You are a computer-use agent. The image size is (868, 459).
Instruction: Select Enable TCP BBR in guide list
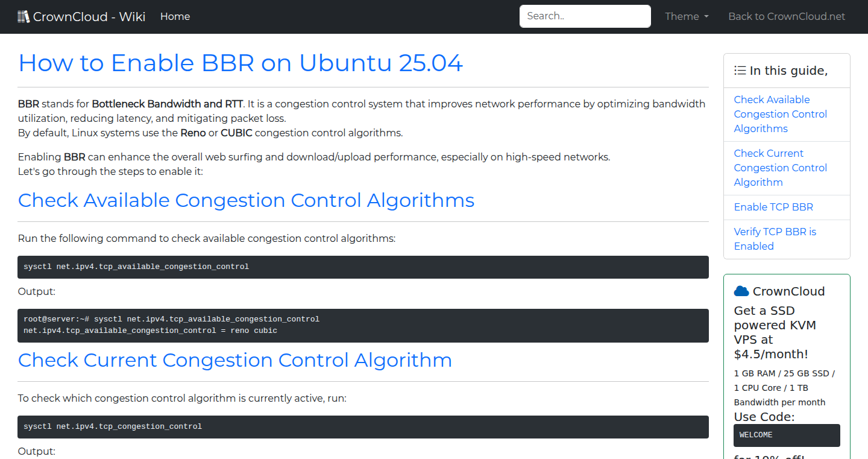tap(773, 207)
